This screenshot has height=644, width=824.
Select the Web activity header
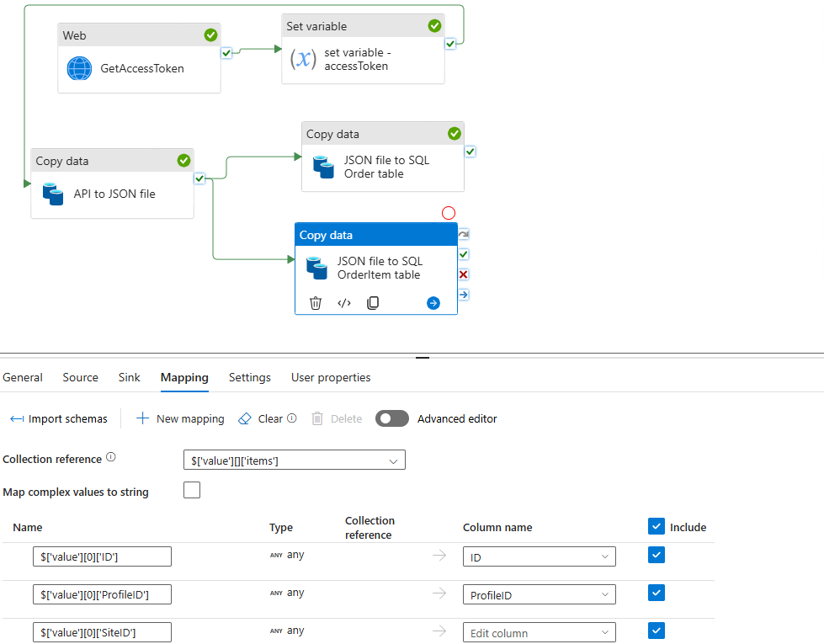139,35
